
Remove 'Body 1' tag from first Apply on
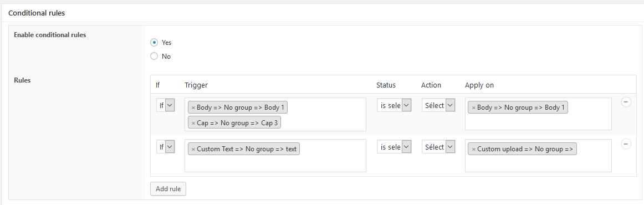473,107
